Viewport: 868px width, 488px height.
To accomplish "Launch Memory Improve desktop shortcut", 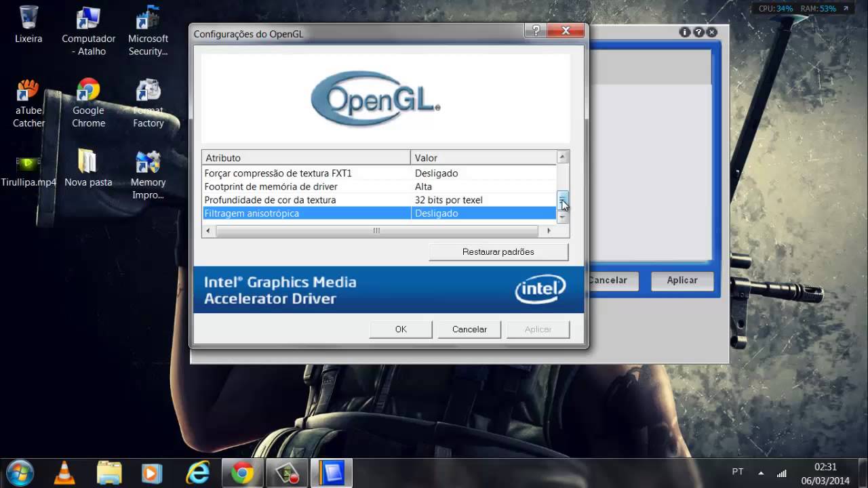I will click(x=148, y=175).
